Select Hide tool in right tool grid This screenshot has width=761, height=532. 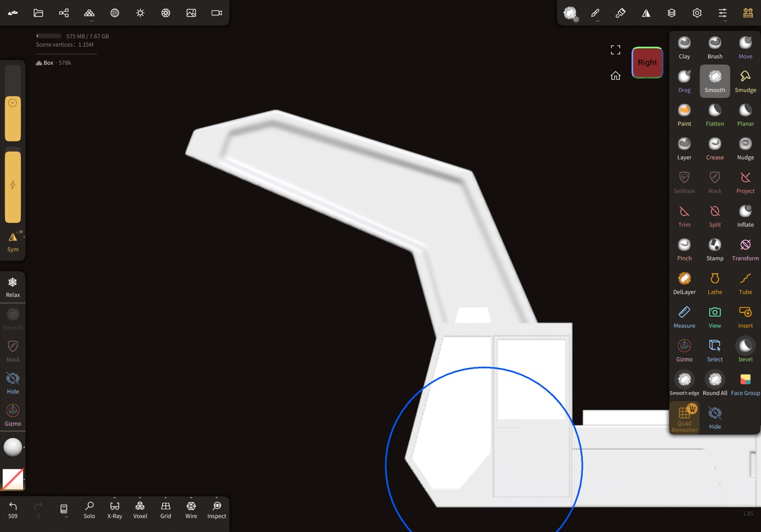715,418
